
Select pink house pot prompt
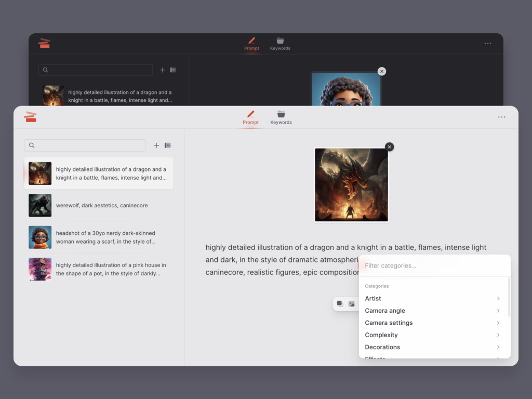tap(99, 269)
